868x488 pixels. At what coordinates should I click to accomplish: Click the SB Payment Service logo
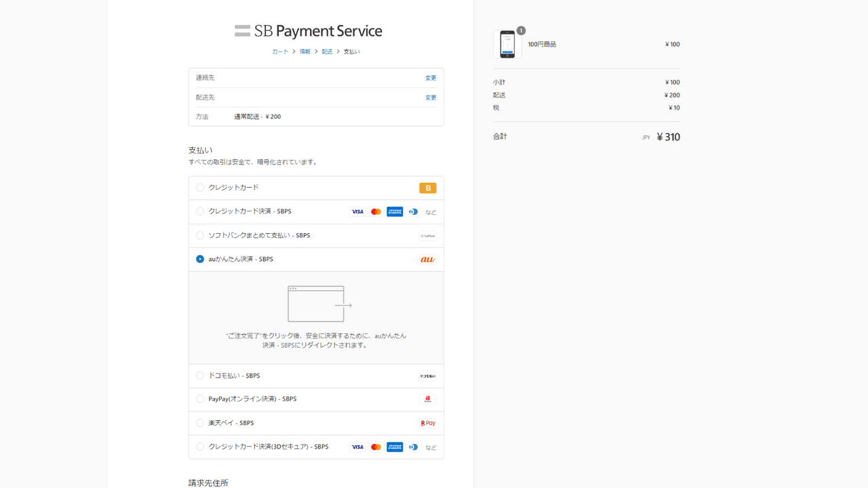tap(309, 31)
